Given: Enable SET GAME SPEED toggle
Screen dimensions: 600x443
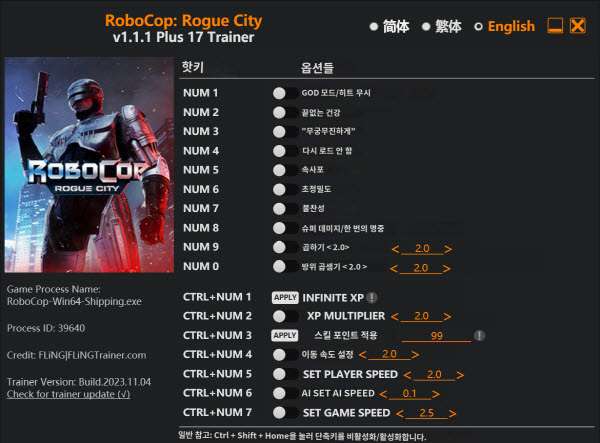Looking at the screenshot, I should (x=285, y=413).
